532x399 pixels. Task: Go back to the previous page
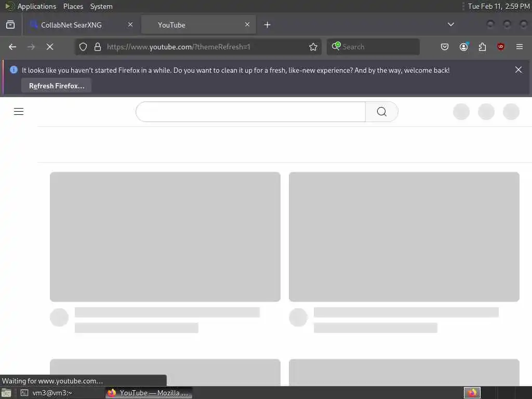click(12, 47)
